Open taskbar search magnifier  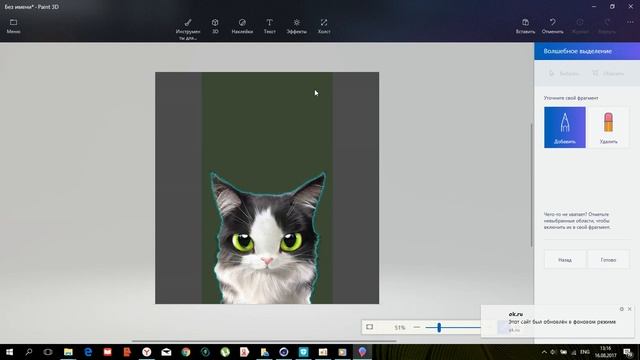(x=29, y=352)
